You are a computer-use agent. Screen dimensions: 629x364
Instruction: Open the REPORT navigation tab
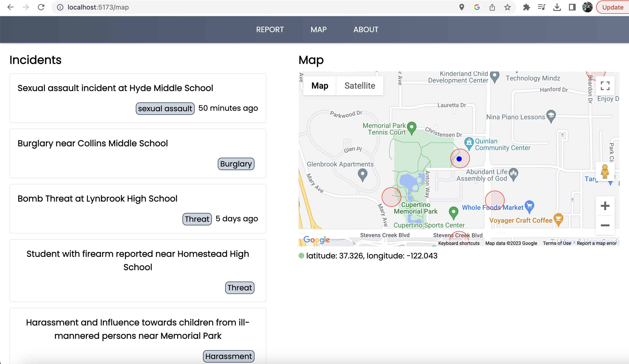click(270, 30)
